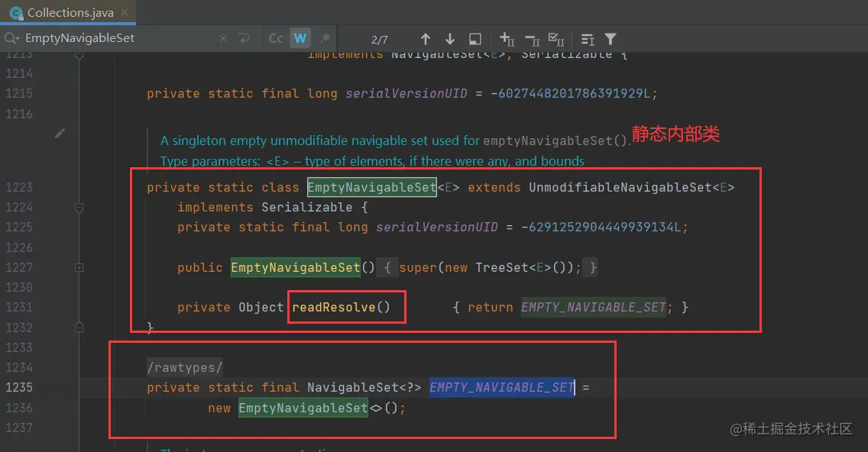This screenshot has width=868, height=452.
Task: Collapse fold marker at line 1213
Action: (x=79, y=55)
